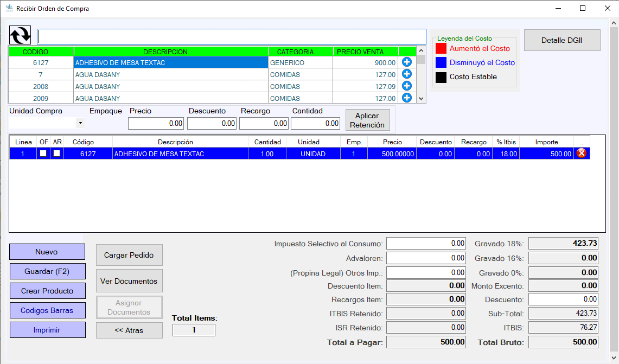This screenshot has height=364, width=619.
Task: Focus the product search text field
Action: tap(232, 37)
